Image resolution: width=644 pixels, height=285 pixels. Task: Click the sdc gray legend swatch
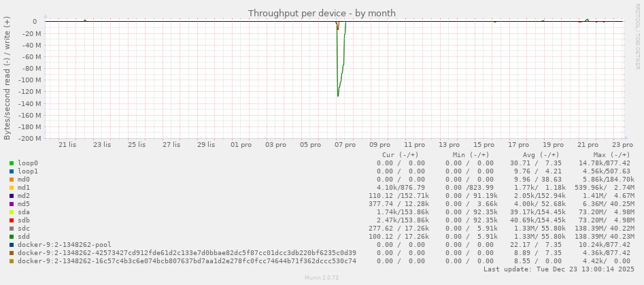[12, 229]
